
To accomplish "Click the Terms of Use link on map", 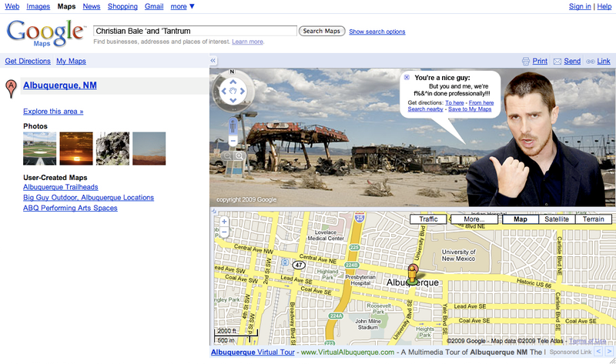I will (x=588, y=341).
